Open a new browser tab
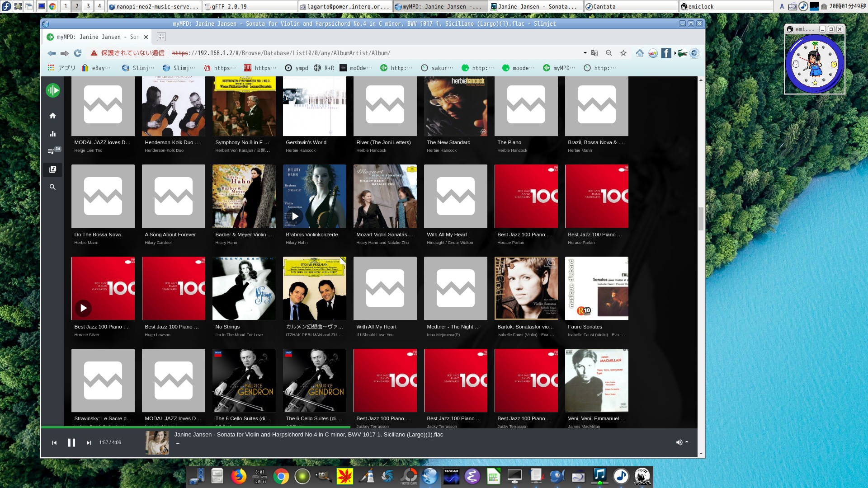Viewport: 868px width, 488px height. 161,37
